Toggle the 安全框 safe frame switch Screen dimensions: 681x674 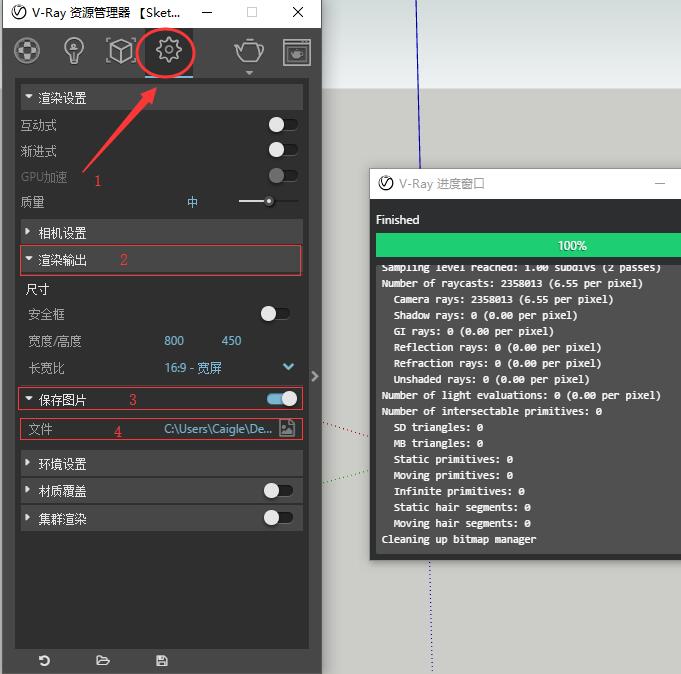[x=275, y=314]
